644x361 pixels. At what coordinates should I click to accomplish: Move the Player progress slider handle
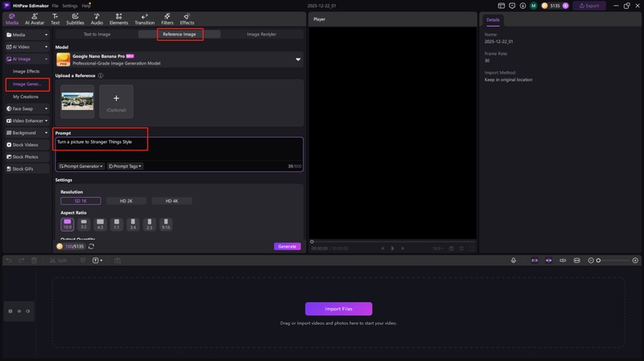tap(312, 242)
